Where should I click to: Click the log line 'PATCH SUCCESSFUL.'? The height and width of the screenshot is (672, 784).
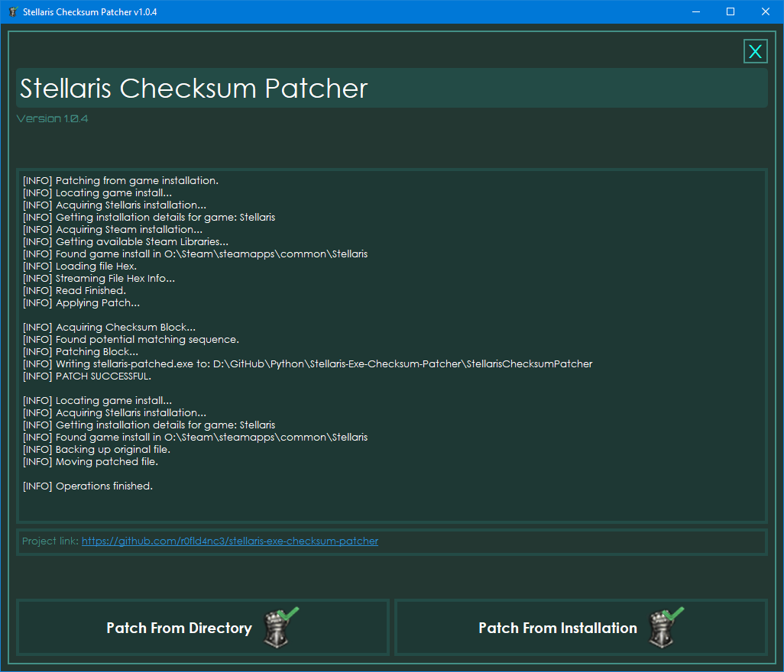pos(87,376)
